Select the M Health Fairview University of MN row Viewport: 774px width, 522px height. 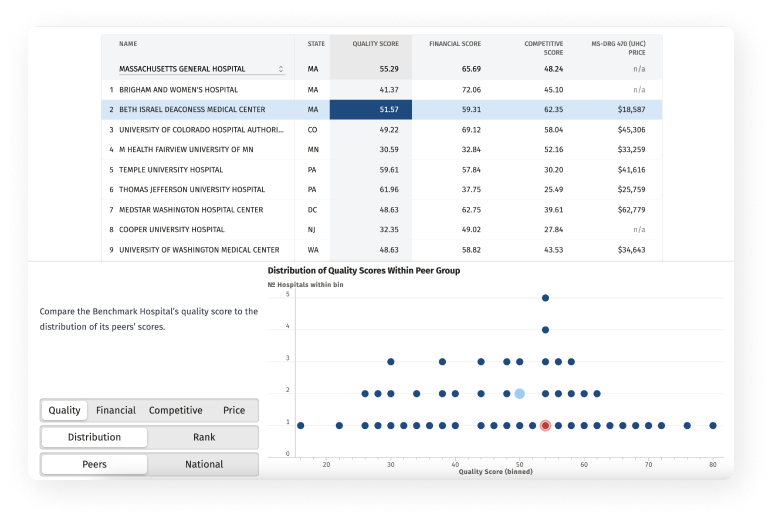[x=382, y=150]
